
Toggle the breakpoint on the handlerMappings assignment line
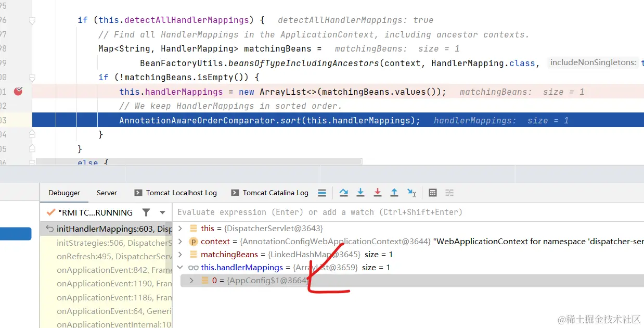tap(19, 92)
